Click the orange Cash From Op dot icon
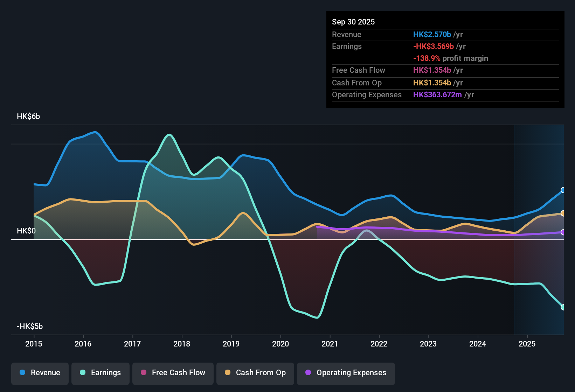 228,373
